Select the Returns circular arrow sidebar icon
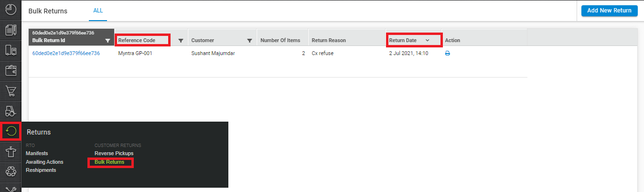The image size is (644, 192). [11, 131]
